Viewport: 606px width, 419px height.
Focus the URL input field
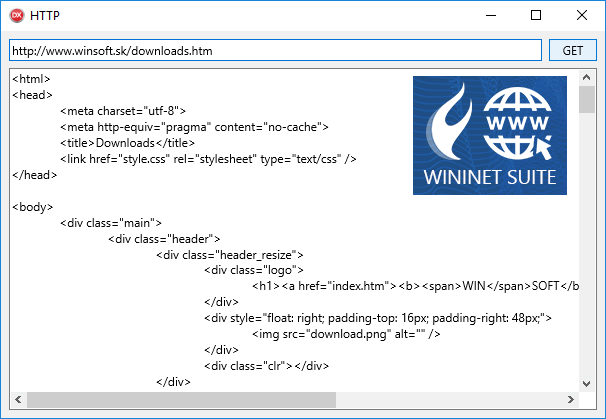click(275, 50)
